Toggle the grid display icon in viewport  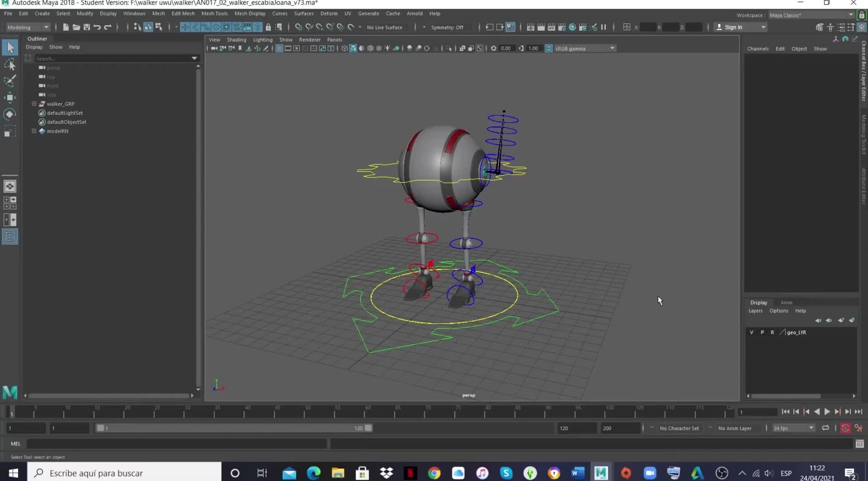pyautogui.click(x=279, y=48)
